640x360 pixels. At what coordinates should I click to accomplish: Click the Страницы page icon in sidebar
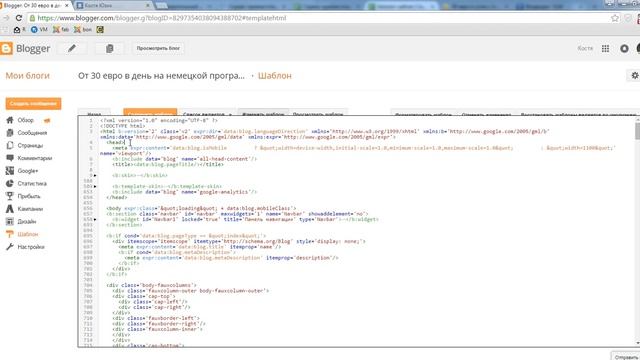[10, 145]
